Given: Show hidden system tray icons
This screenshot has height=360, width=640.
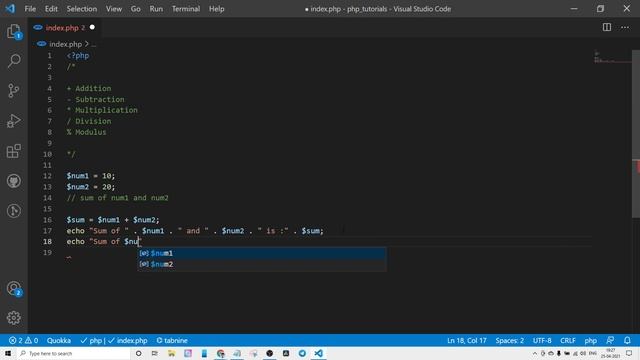Looking at the screenshot, I should 535,353.
